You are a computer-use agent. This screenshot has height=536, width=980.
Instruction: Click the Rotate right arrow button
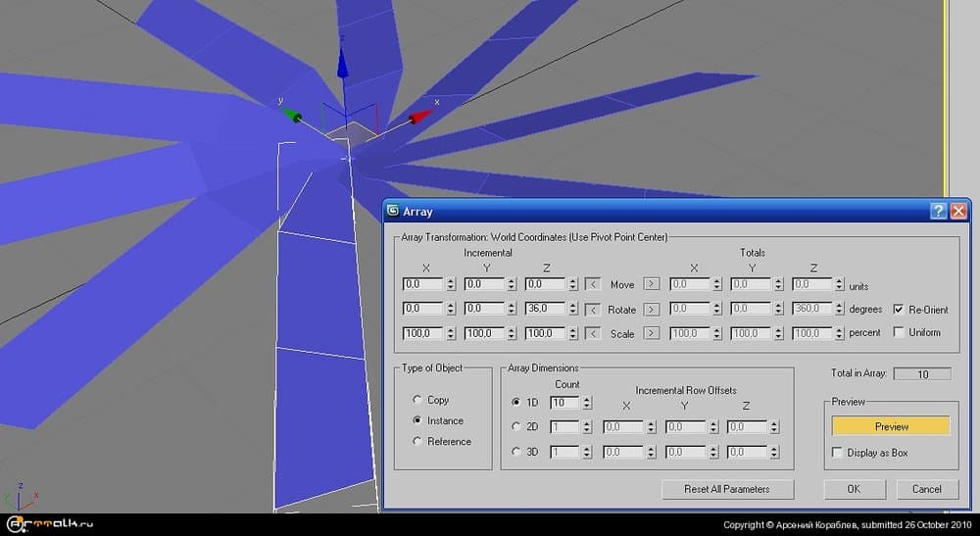coord(651,309)
